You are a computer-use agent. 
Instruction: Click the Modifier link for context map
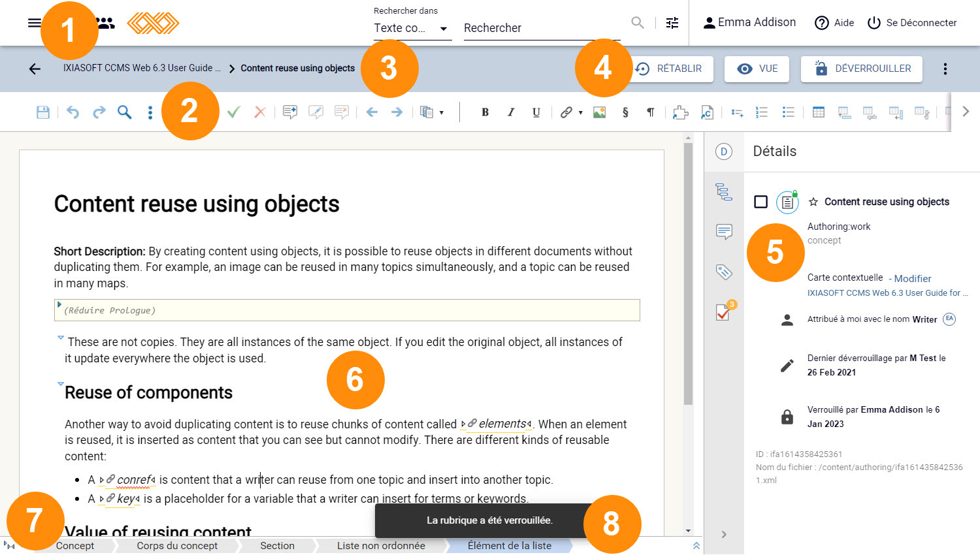pyautogui.click(x=913, y=278)
